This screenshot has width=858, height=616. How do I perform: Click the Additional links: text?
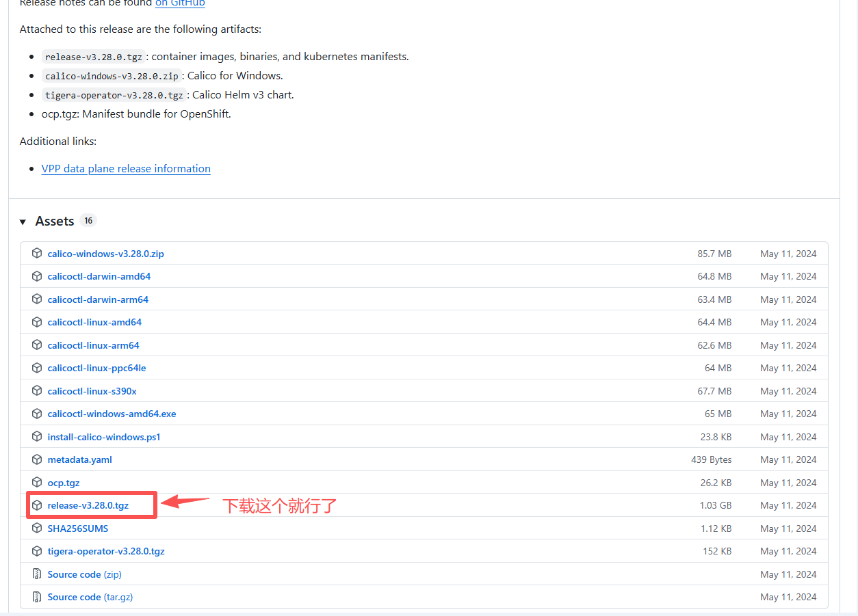(x=58, y=142)
